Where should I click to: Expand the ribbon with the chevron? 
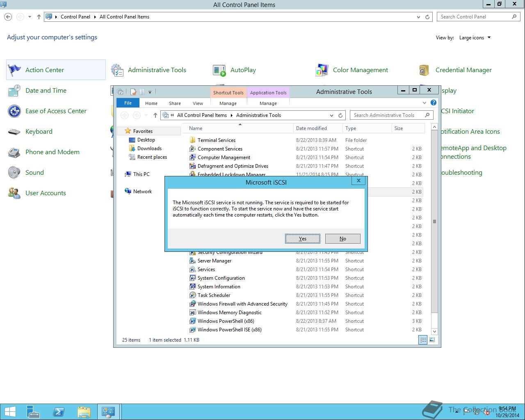425,103
